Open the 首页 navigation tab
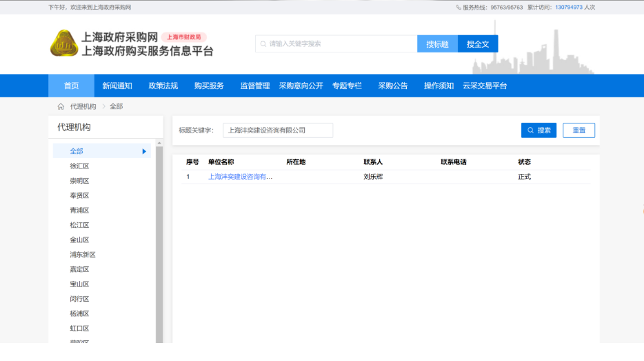Screen dimensions: 644x361 pos(72,86)
